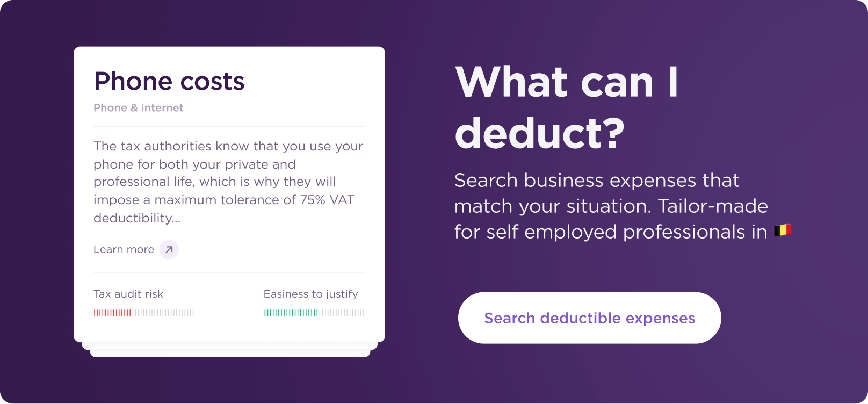The image size is (868, 404).
Task: Click the second stacked card behind Phone costs
Action: (229, 347)
